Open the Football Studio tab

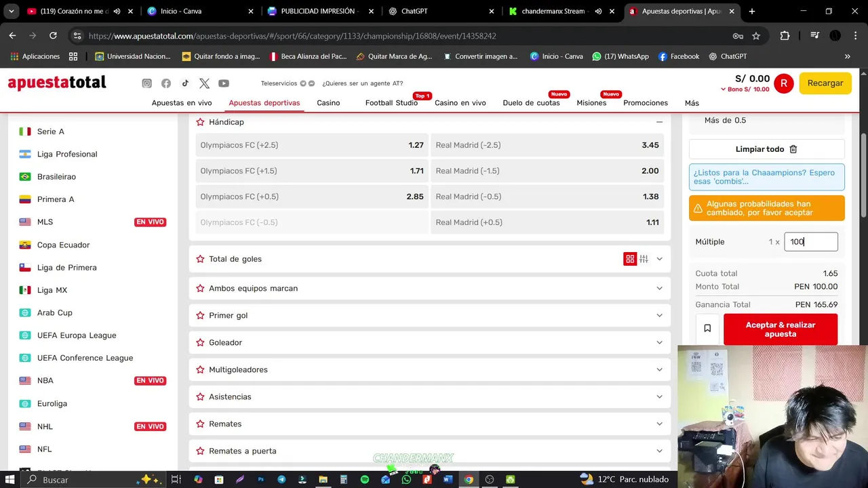[391, 103]
